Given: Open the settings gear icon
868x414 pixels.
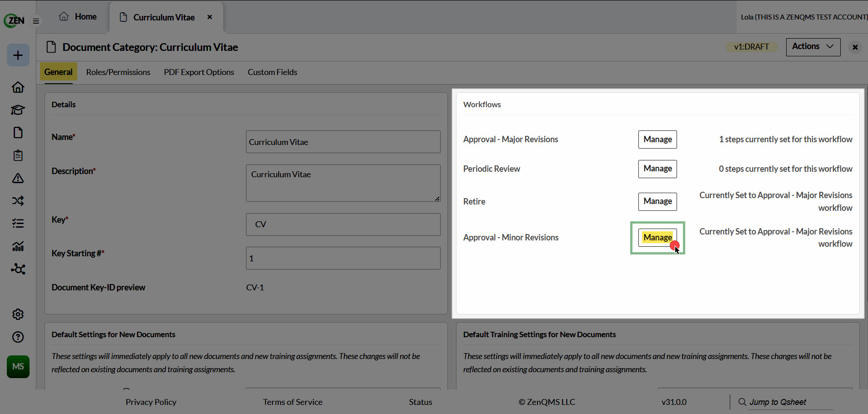Looking at the screenshot, I should point(18,314).
